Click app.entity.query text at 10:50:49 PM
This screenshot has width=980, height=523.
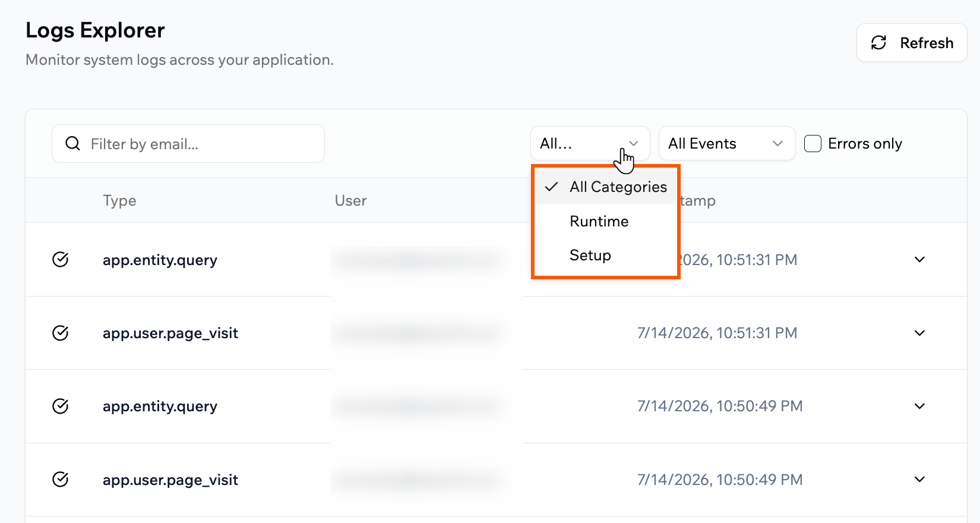pos(160,406)
